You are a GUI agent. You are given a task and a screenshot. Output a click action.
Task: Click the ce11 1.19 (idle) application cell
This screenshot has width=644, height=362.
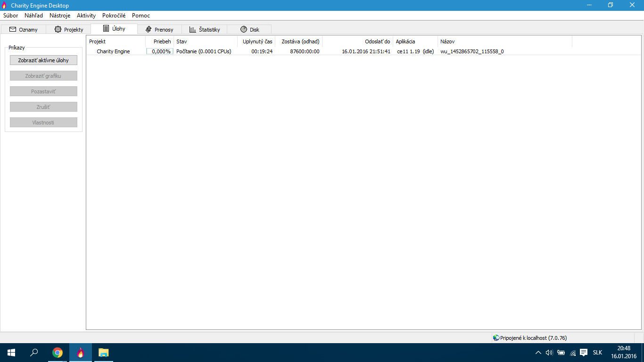point(415,51)
